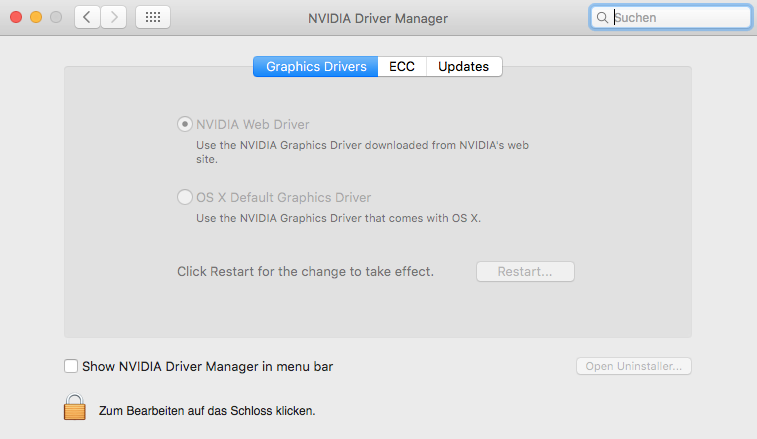Click 'Zum Bearbeiten auf das Schloss klicken.' text
The height and width of the screenshot is (439, 757).
click(x=207, y=411)
